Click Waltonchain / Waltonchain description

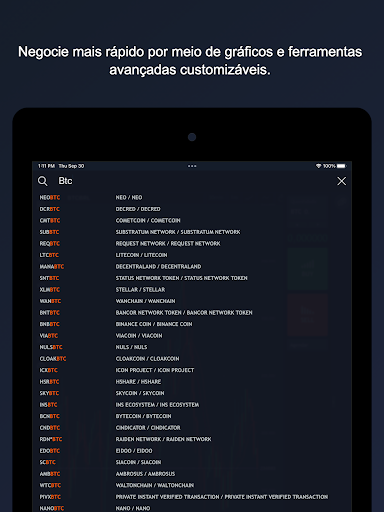tap(155, 485)
